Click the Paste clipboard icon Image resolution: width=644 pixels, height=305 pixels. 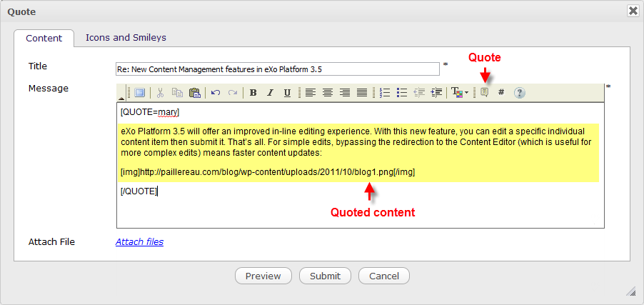click(194, 93)
